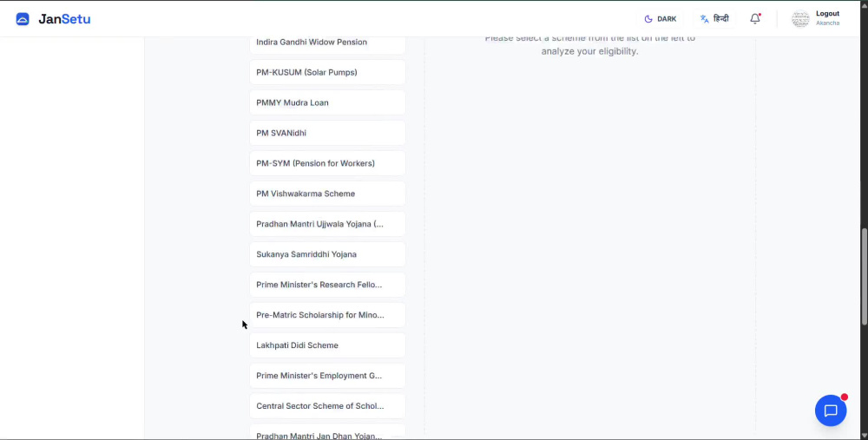Open the notifications bell
The height and width of the screenshot is (440, 868).
coord(755,19)
